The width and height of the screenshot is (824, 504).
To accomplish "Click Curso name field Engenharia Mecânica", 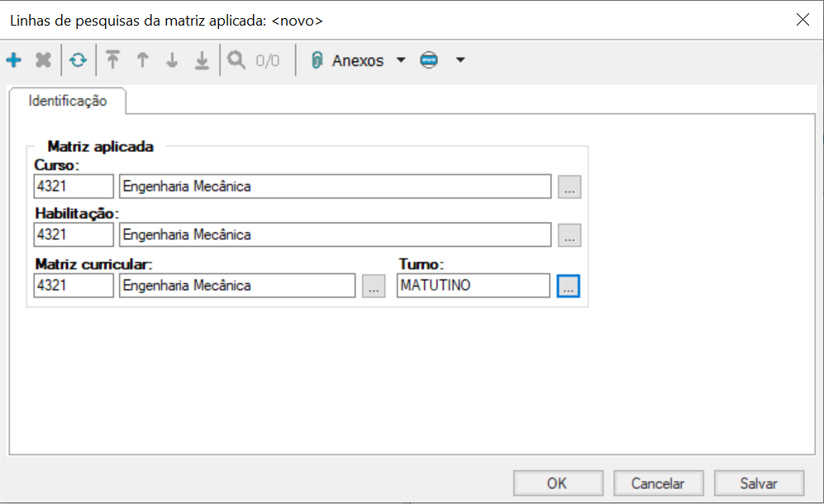I will point(336,186).
